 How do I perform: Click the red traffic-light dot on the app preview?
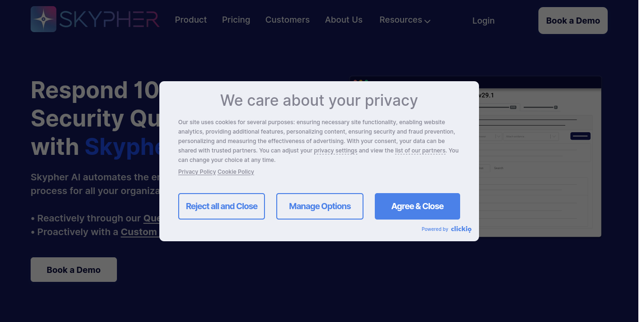[x=356, y=81]
